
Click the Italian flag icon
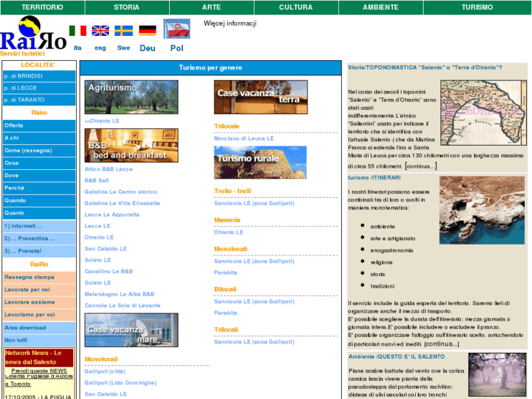[78, 31]
